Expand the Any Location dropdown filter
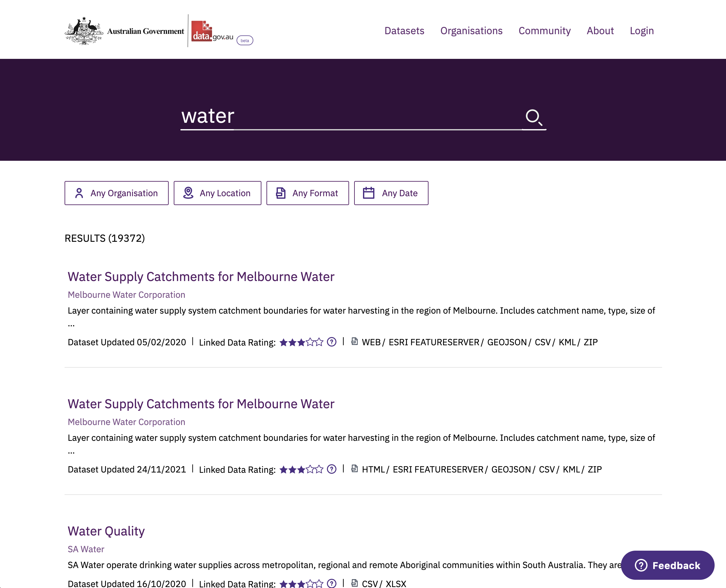The width and height of the screenshot is (726, 588). [217, 193]
